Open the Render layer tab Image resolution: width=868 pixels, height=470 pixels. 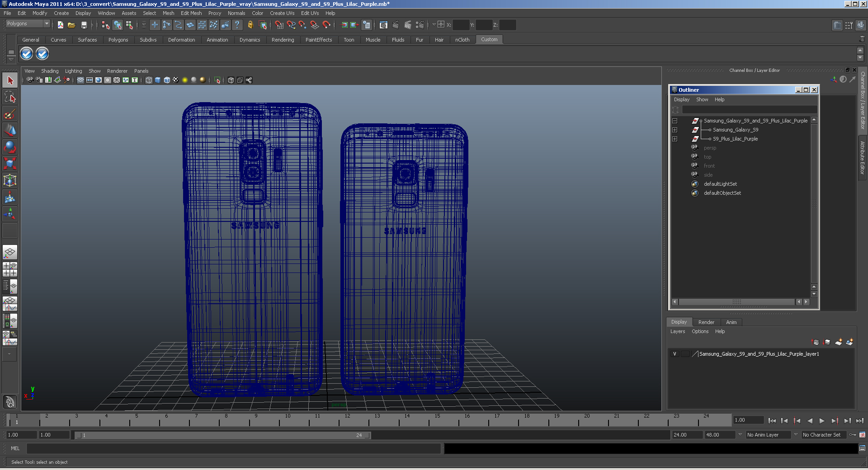[706, 322]
